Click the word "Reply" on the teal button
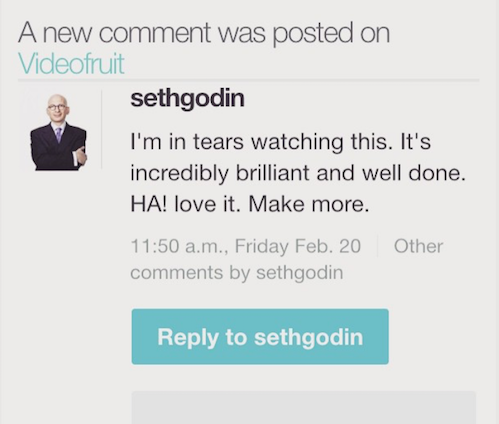This screenshot has width=499, height=424. tap(188, 337)
